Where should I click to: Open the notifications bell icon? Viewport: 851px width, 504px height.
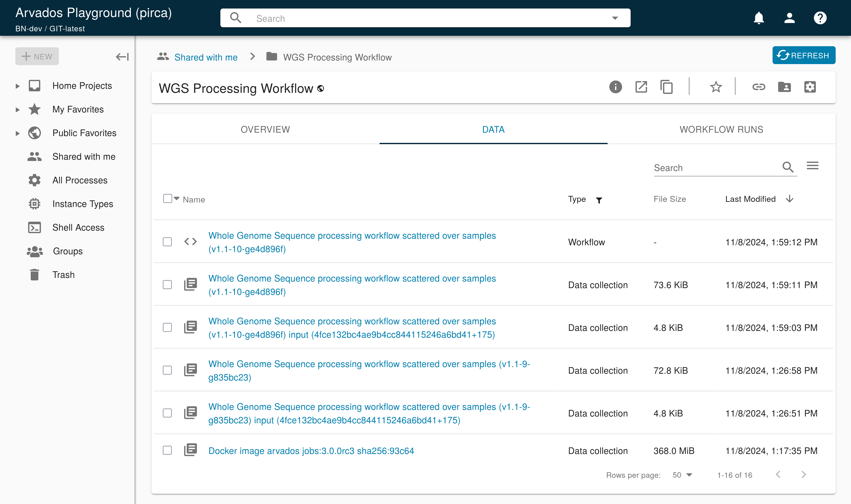click(759, 18)
